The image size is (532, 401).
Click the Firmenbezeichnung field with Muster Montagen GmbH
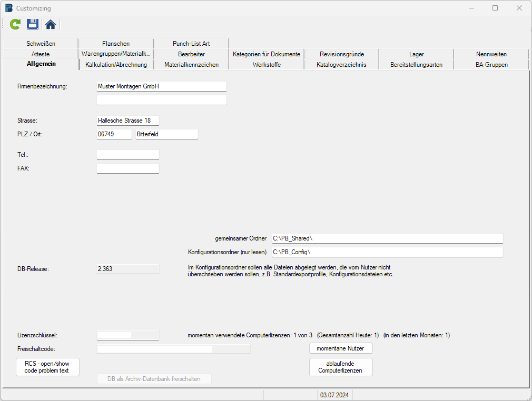coord(161,86)
